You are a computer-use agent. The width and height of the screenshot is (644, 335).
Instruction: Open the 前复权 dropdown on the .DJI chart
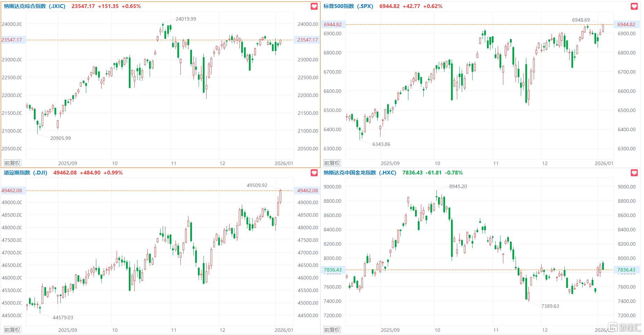(x=12, y=330)
